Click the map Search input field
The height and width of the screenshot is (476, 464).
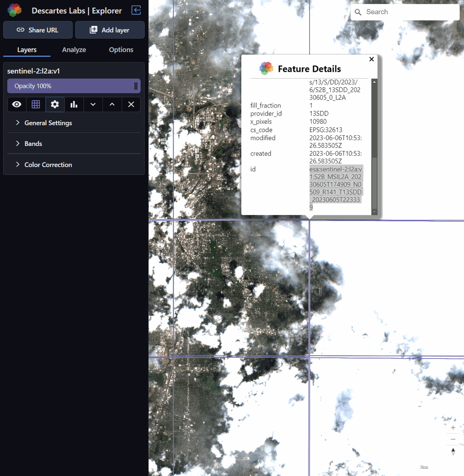(410, 12)
